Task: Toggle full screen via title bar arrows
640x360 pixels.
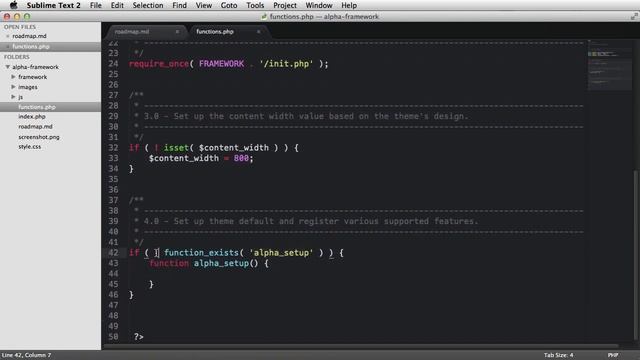Action: tap(634, 16)
